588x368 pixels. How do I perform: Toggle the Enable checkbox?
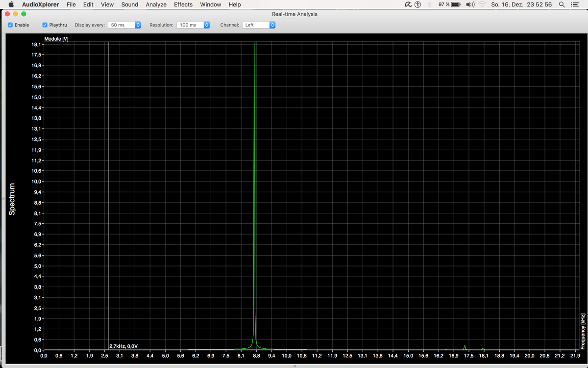click(11, 25)
